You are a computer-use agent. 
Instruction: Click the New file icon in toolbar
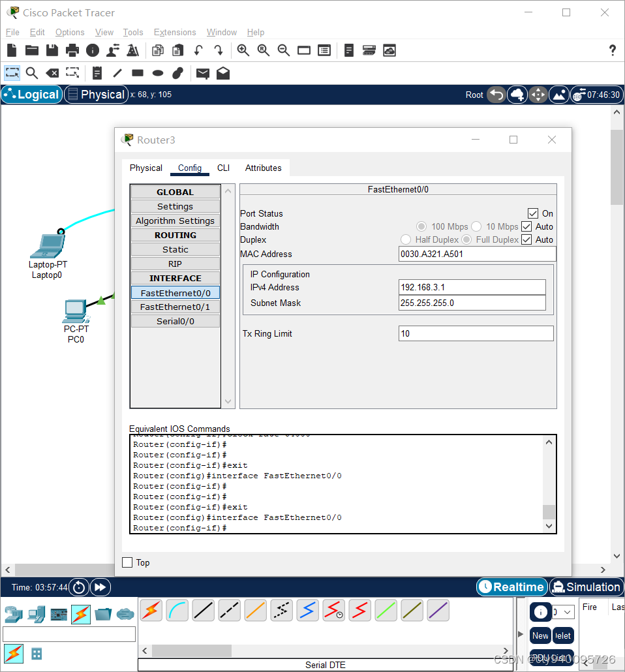tap(12, 51)
